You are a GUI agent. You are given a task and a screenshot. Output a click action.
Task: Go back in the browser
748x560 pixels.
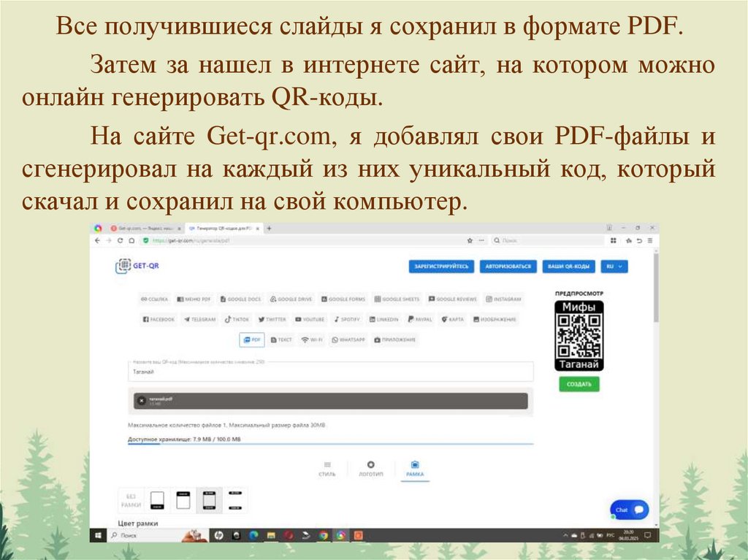98,240
